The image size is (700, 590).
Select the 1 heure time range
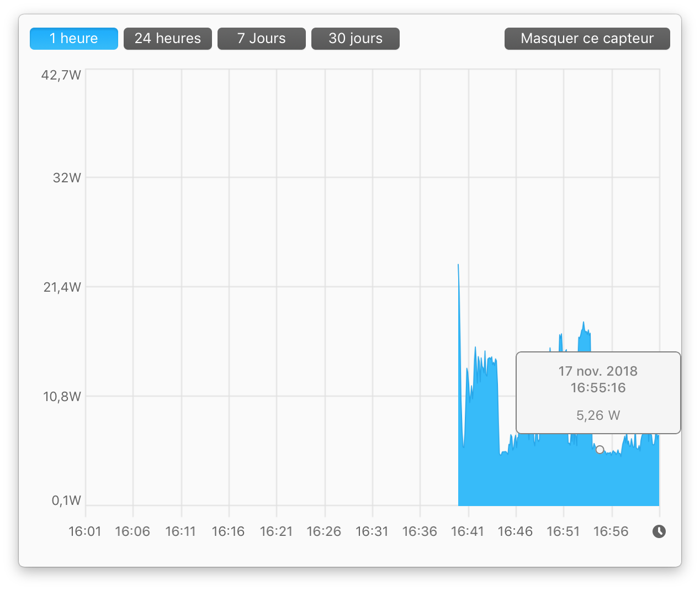coord(74,39)
